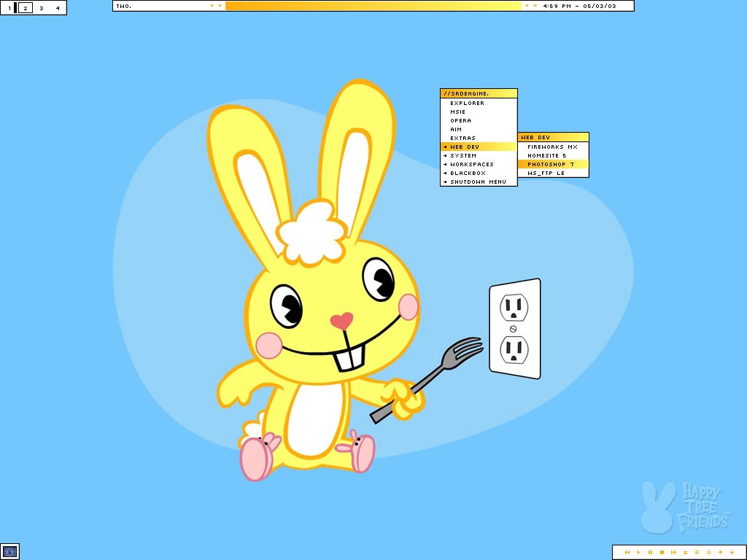Open the playlist three-lines icon
The height and width of the screenshot is (560, 747).
click(x=697, y=553)
